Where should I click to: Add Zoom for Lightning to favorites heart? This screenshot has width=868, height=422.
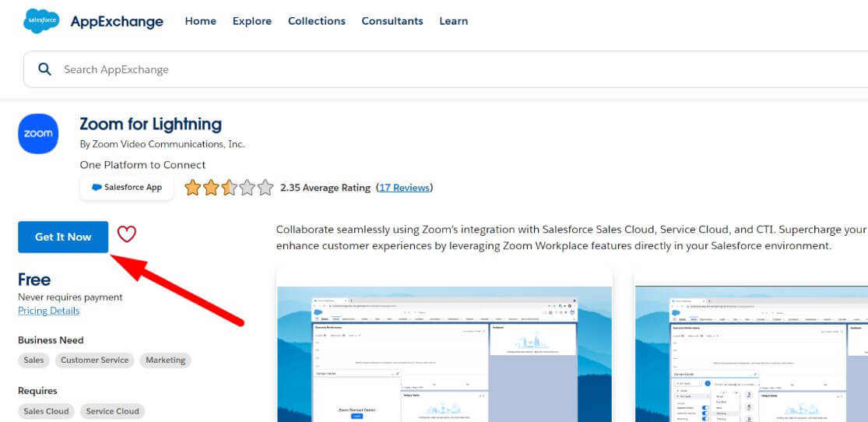pyautogui.click(x=127, y=234)
